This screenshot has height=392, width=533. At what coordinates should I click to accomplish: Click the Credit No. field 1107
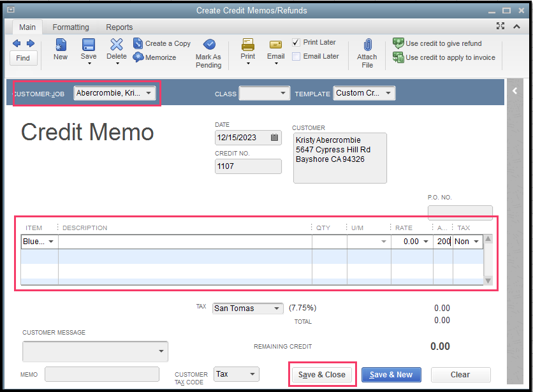click(x=248, y=166)
